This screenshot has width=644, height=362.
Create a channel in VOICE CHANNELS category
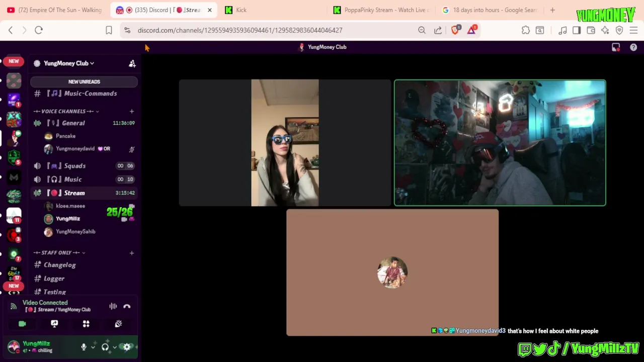[132, 111]
